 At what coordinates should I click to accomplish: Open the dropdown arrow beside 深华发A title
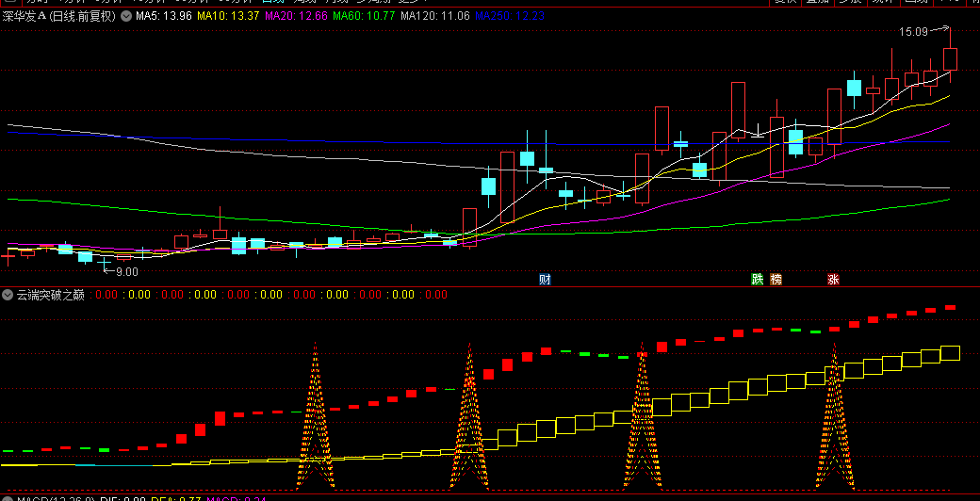click(125, 16)
